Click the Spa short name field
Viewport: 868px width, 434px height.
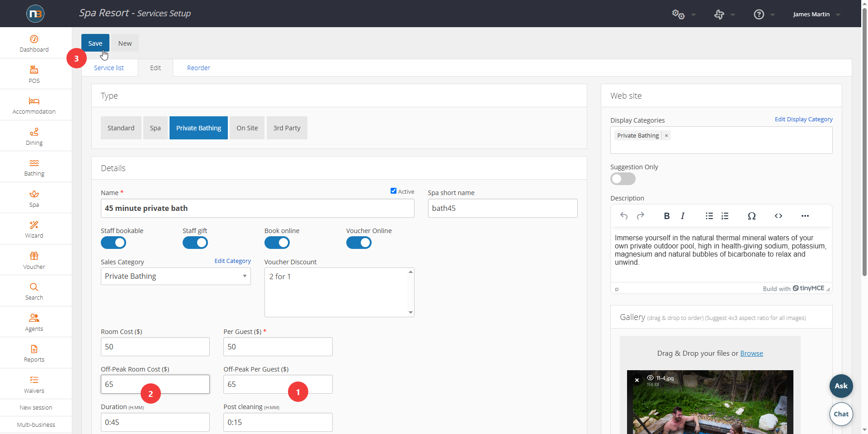tap(503, 208)
